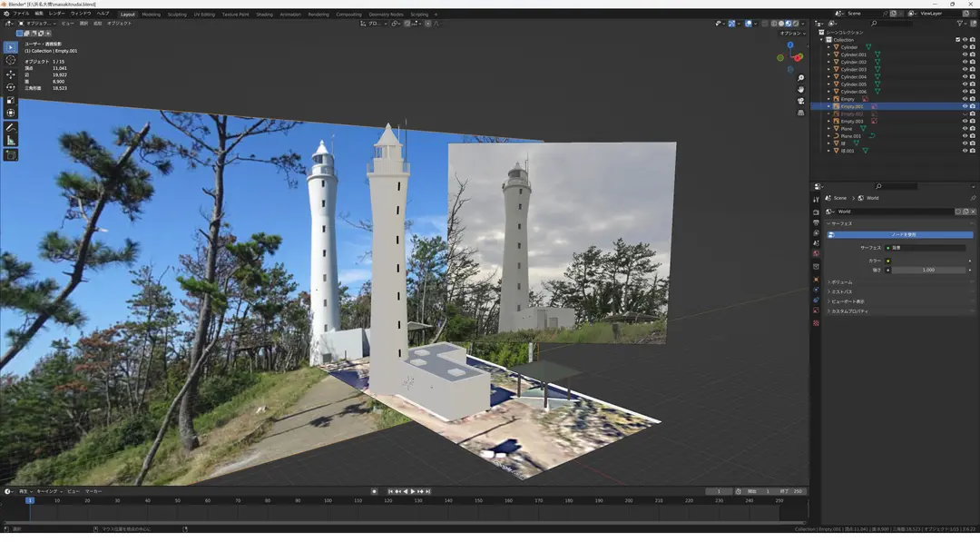The height and width of the screenshot is (542, 980).
Task: Switch orthographic perspective grid icon
Action: (x=800, y=113)
